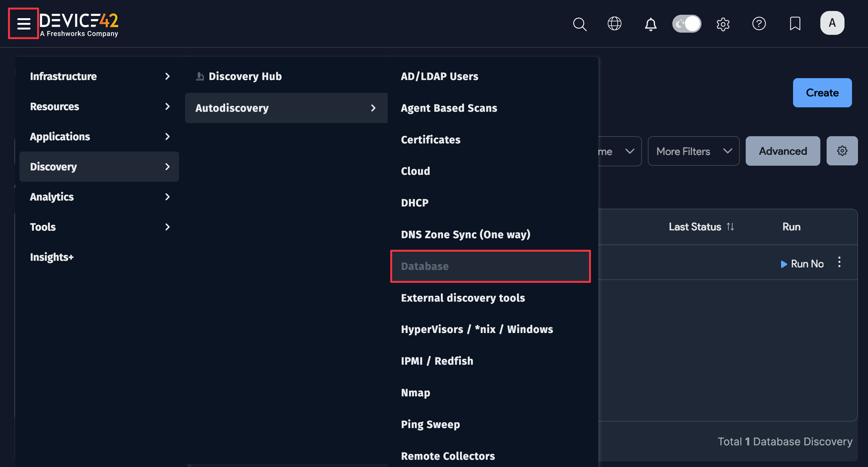Open the hamburger navigation menu
This screenshot has width=868, height=467.
pos(23,23)
